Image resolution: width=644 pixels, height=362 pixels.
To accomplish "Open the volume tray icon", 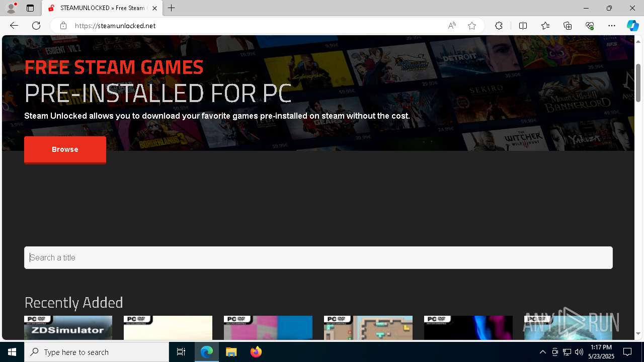I will (x=579, y=352).
